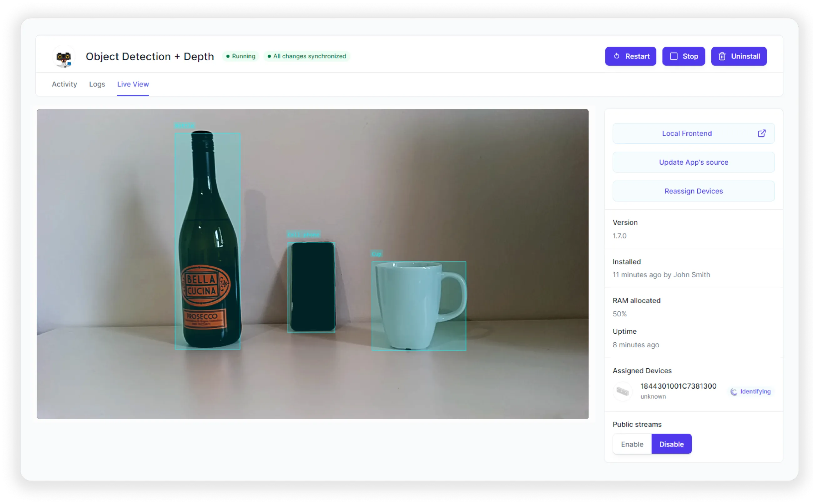Click the detected cell phone bounding box
The height and width of the screenshot is (504, 813).
[x=311, y=287]
